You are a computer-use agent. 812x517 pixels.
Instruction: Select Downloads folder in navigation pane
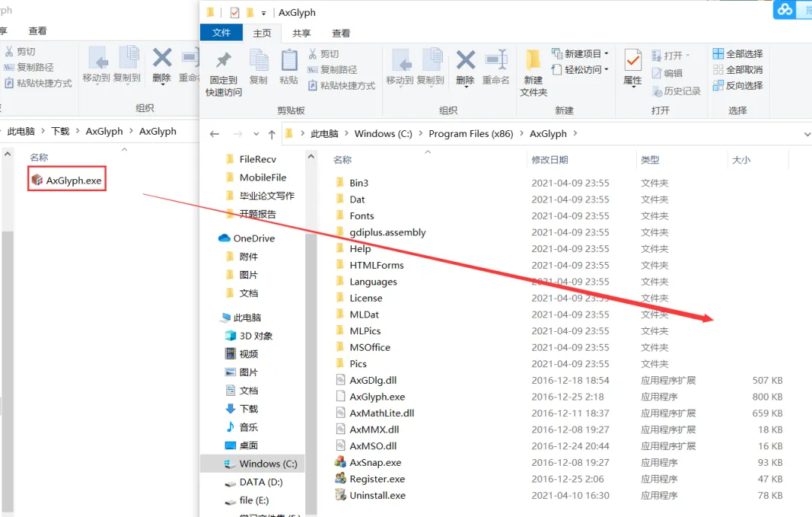pyautogui.click(x=241, y=409)
